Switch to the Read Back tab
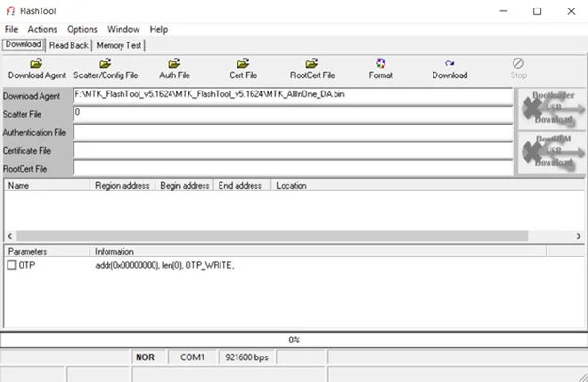Screen dimensions: 588x382 tap(69, 45)
